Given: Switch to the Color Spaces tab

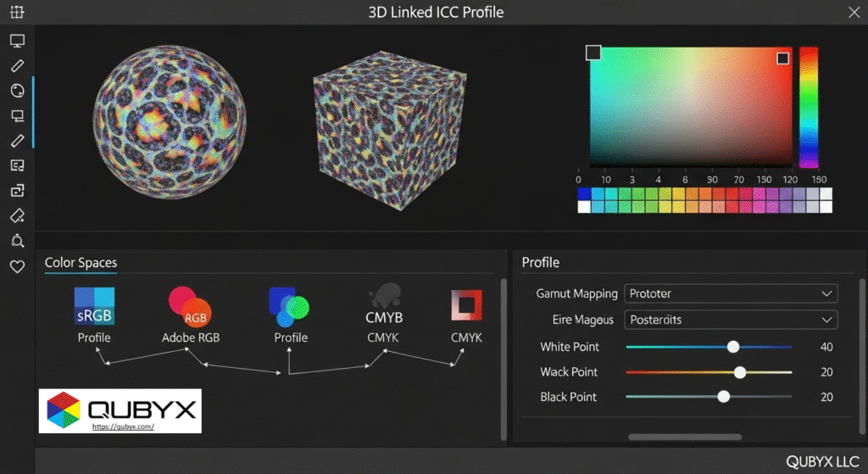Looking at the screenshot, I should (x=81, y=263).
